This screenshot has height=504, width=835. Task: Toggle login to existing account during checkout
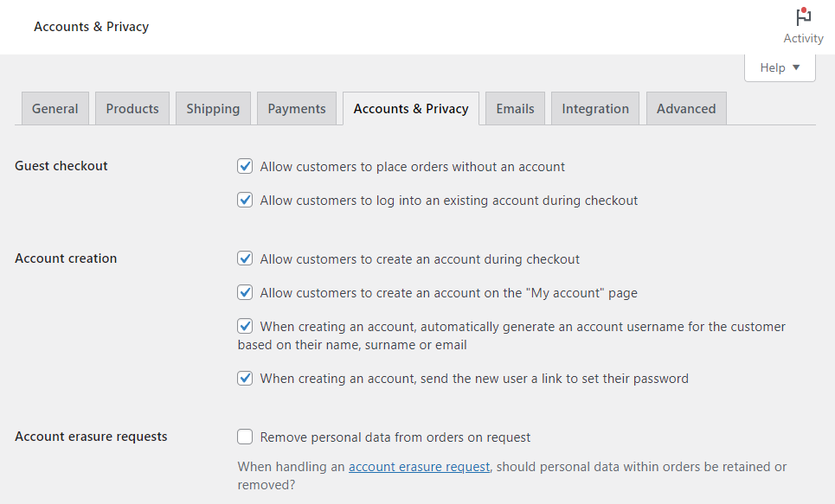[245, 200]
